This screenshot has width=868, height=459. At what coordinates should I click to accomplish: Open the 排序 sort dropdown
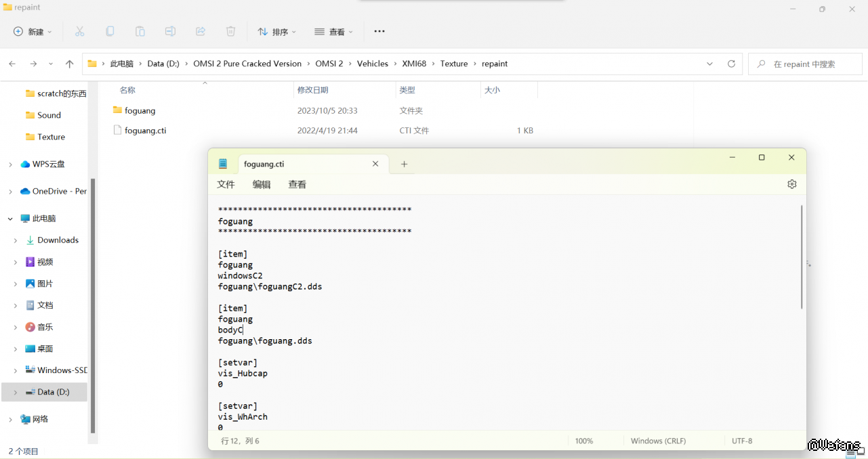[x=276, y=32]
